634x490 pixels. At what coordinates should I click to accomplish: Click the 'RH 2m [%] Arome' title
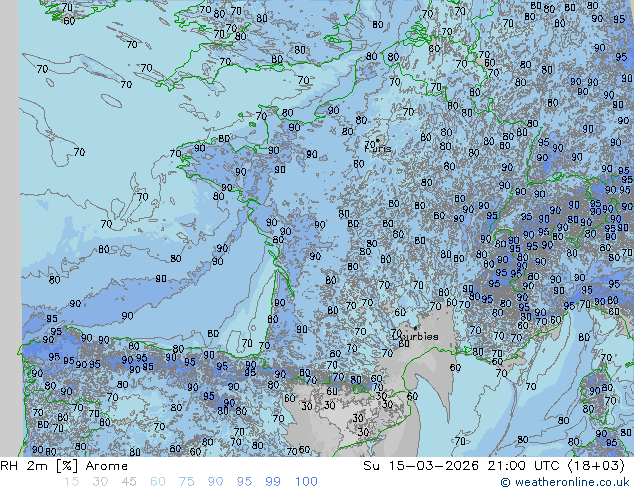tap(64, 466)
